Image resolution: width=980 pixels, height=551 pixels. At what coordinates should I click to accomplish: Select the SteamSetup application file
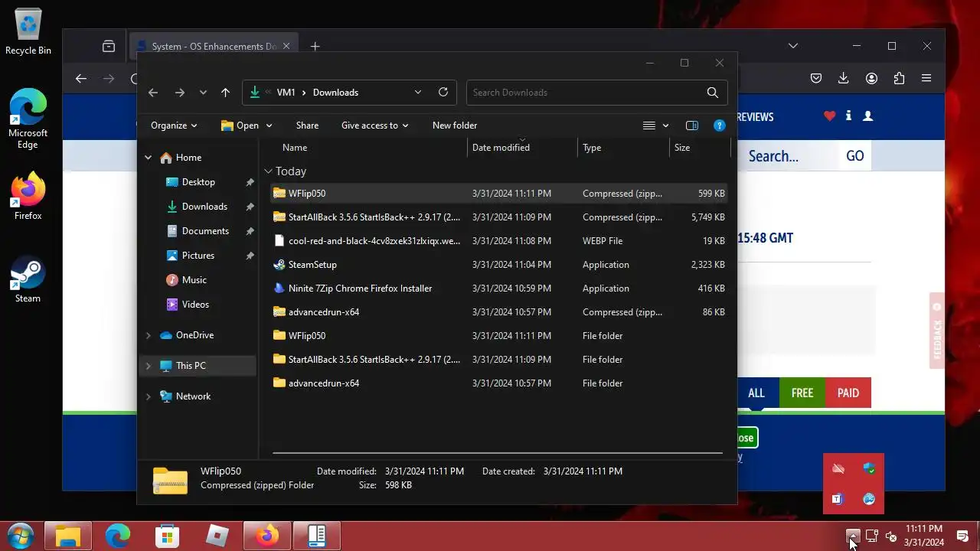click(498, 265)
